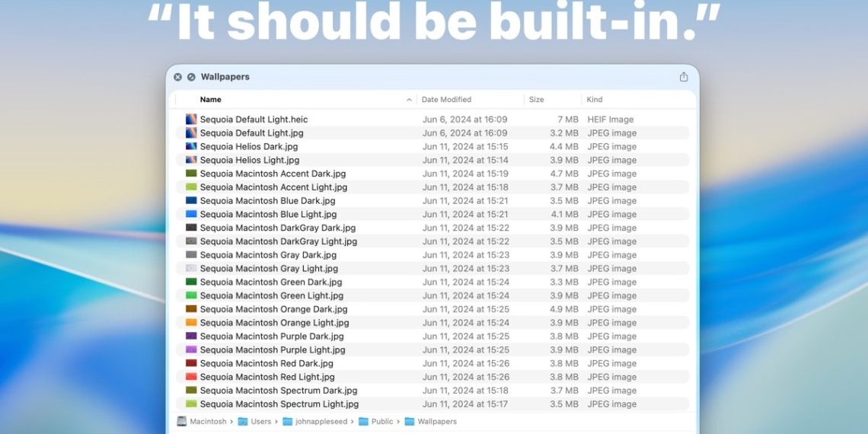Click the Name column header
This screenshot has width=868, height=434.
211,100
